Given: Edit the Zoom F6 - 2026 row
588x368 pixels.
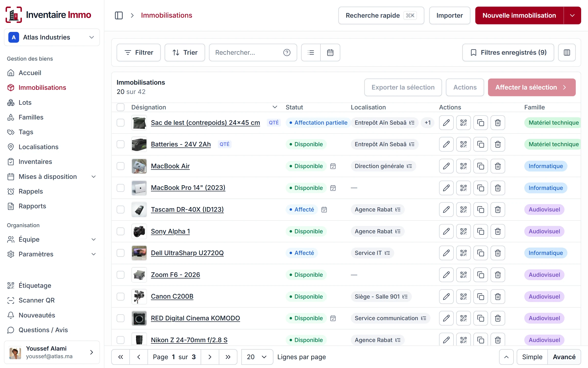Looking at the screenshot, I should [x=446, y=275].
